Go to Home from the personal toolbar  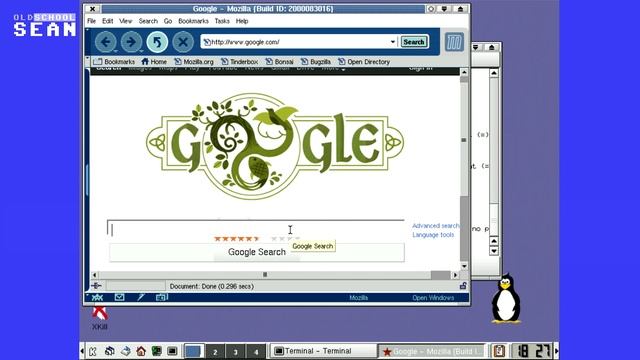[x=154, y=62]
